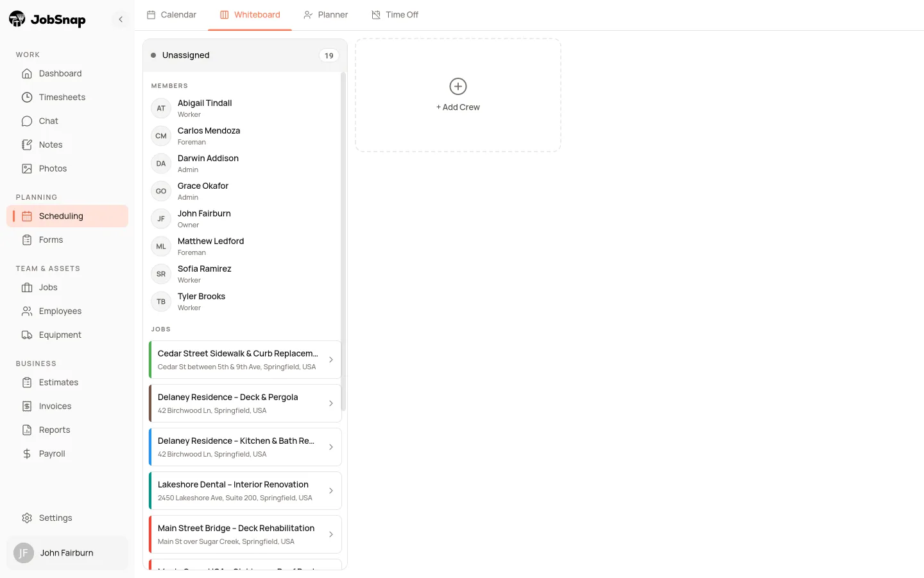Screen dimensions: 924x578
Task: Open Employees via the people icon
Action: coord(27,311)
